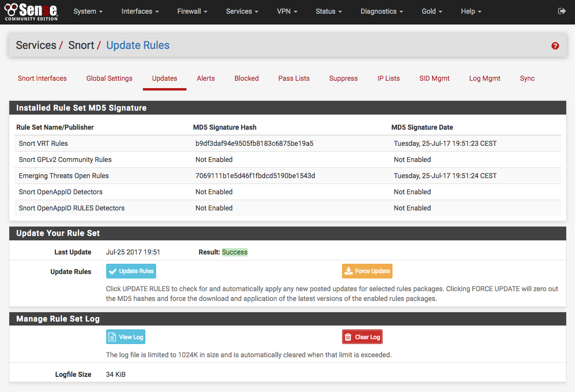Expand the System dropdown menu
The width and height of the screenshot is (575, 392).
[88, 11]
